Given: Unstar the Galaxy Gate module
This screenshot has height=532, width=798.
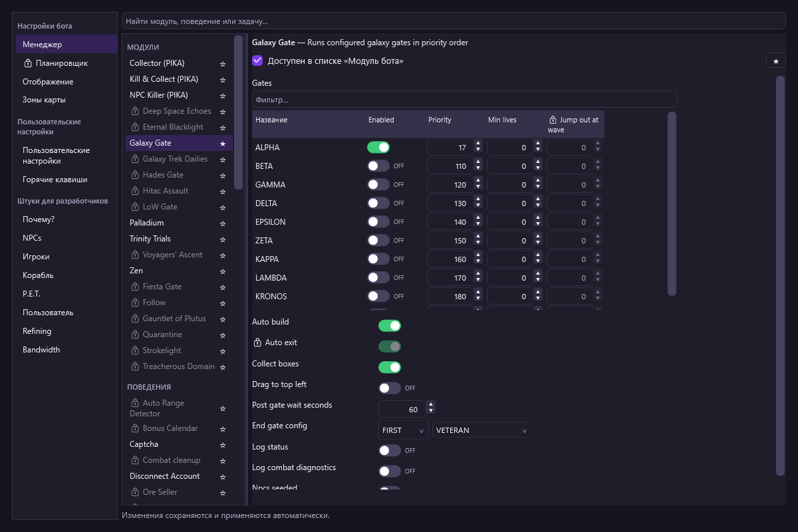Looking at the screenshot, I should click(223, 144).
